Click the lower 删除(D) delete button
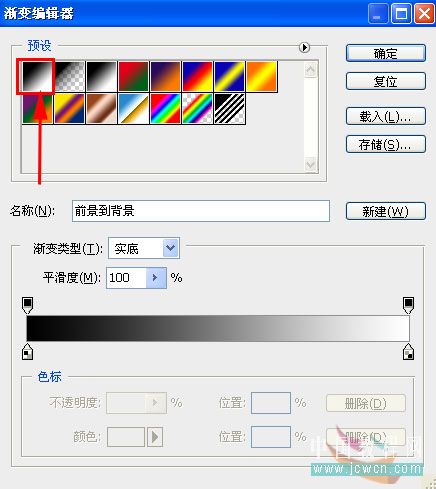Viewport: 436px width, 489px height. pos(366,437)
